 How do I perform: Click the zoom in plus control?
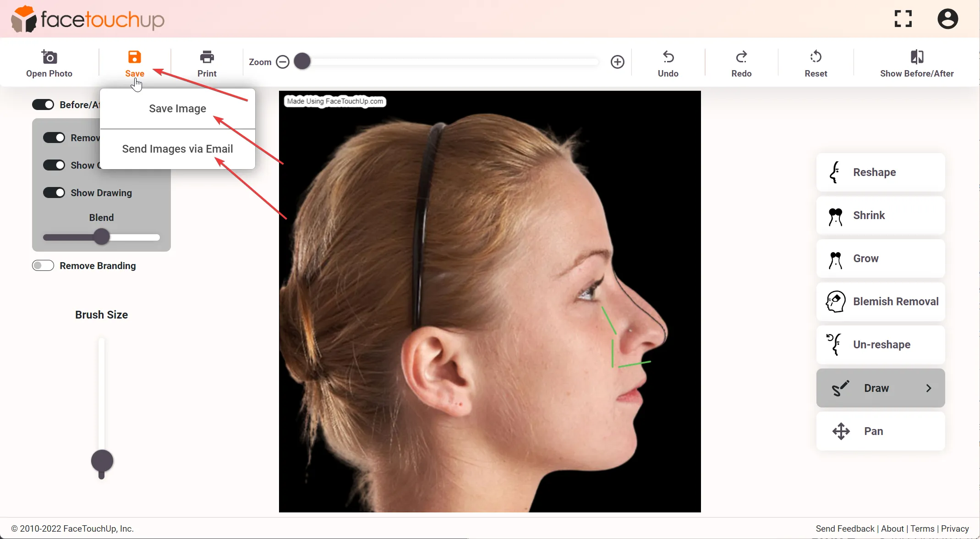coord(617,61)
